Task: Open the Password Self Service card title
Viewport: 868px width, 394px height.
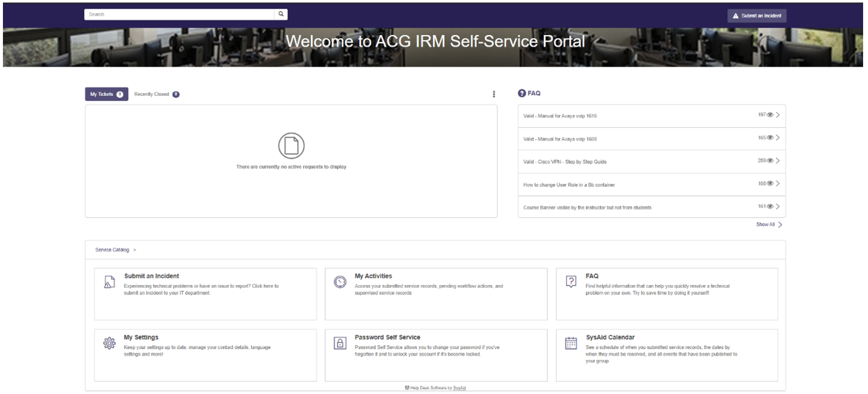Action: pyautogui.click(x=388, y=337)
